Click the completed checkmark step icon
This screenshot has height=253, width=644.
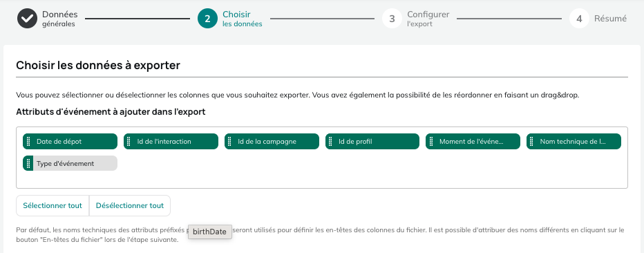[27, 19]
